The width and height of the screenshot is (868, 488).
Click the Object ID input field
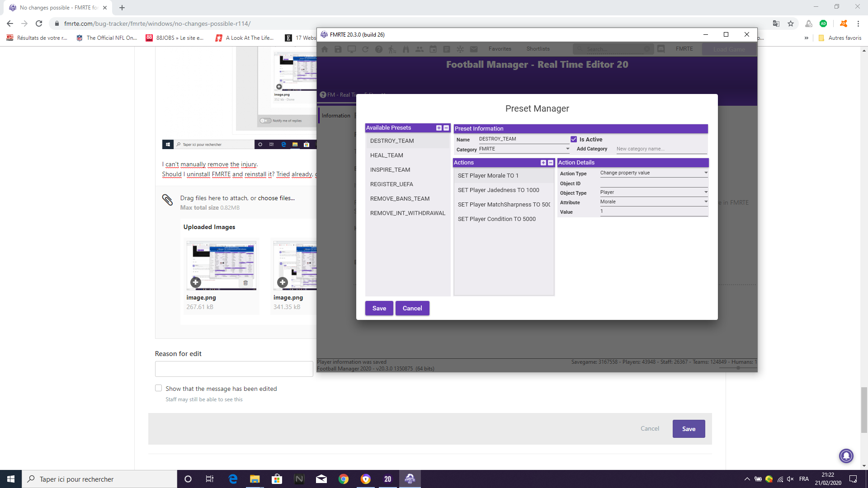654,183
